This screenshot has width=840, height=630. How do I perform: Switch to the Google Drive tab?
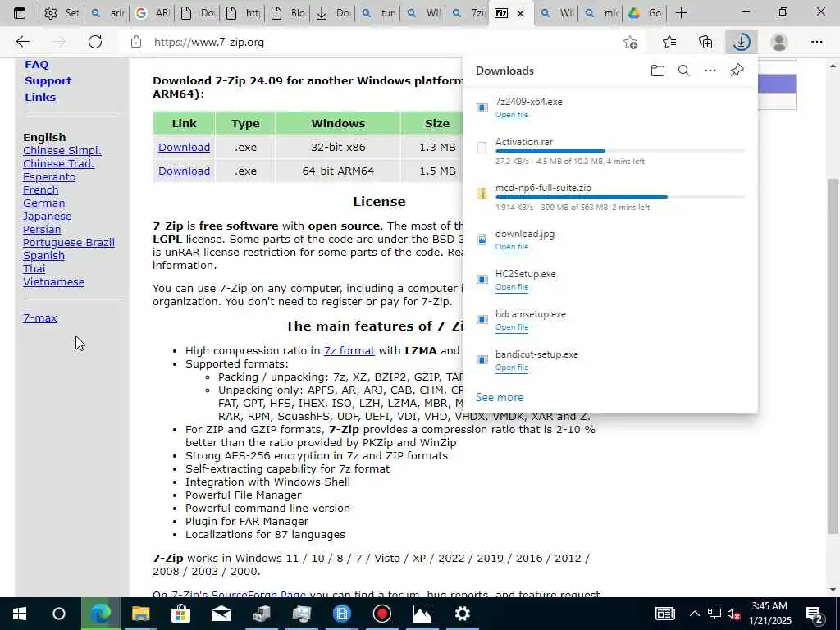pos(645,13)
